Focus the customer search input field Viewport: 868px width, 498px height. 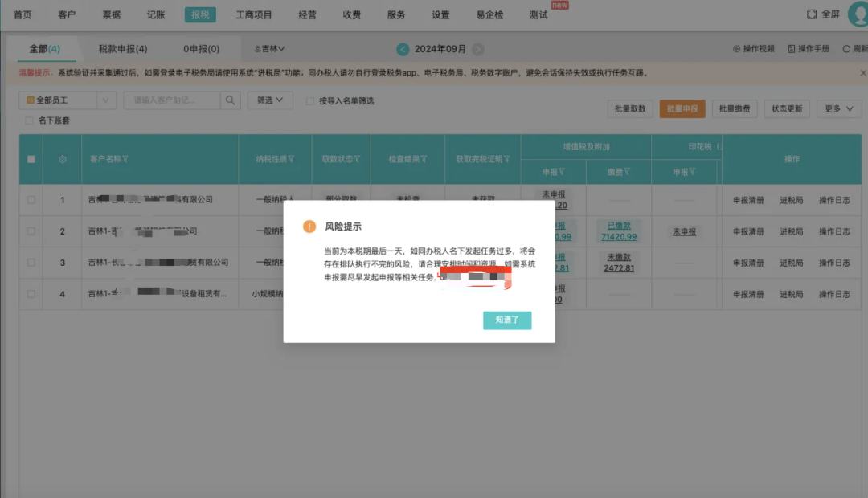(172, 100)
